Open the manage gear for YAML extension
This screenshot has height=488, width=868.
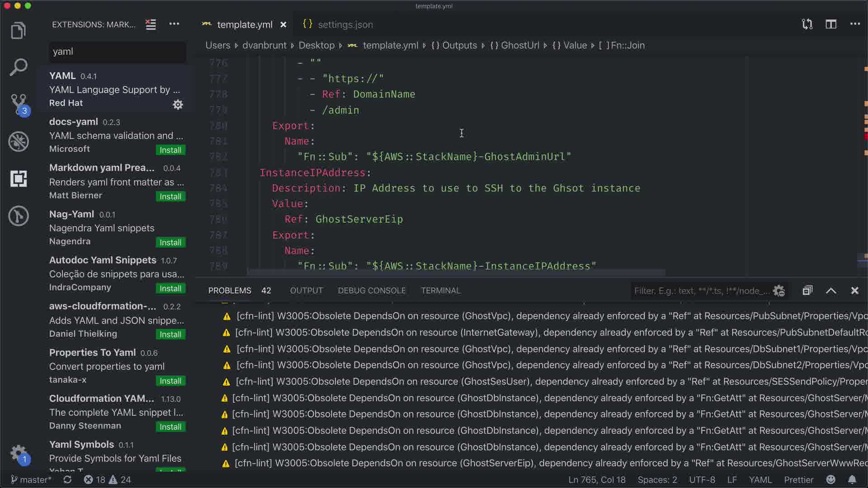[x=178, y=105]
